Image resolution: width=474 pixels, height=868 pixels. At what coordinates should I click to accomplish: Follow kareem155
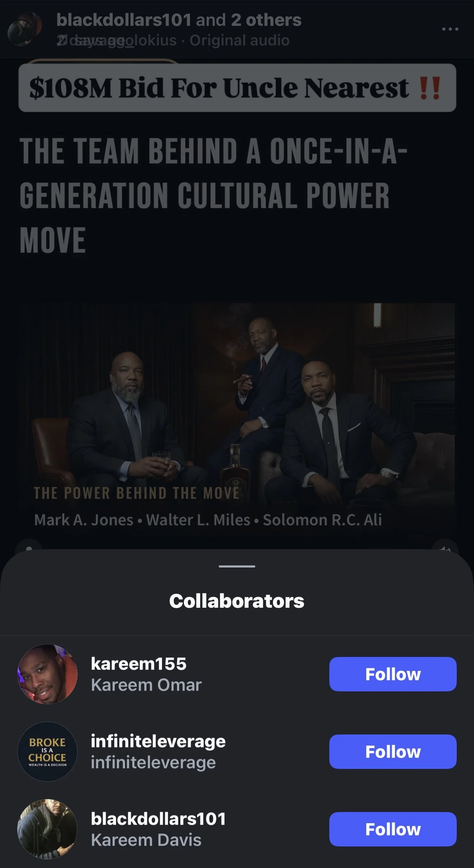(x=393, y=674)
